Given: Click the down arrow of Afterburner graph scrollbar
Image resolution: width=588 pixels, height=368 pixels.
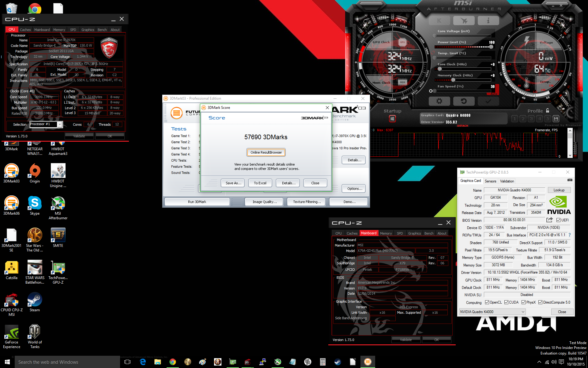Looking at the screenshot, I should pos(570,155).
